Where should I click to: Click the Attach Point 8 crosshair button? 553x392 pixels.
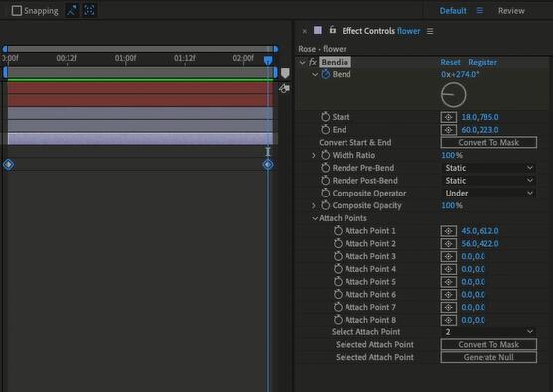click(448, 321)
